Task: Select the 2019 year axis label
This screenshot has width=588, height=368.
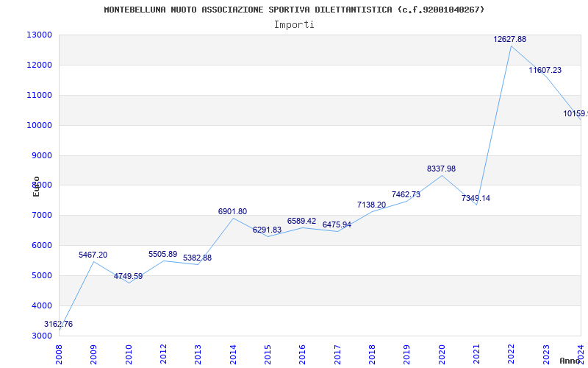Action: point(407,355)
